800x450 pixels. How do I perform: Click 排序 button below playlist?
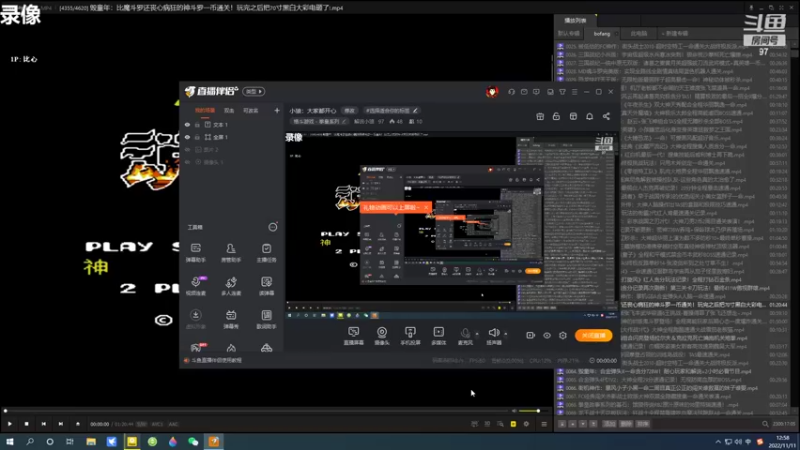pos(642,424)
